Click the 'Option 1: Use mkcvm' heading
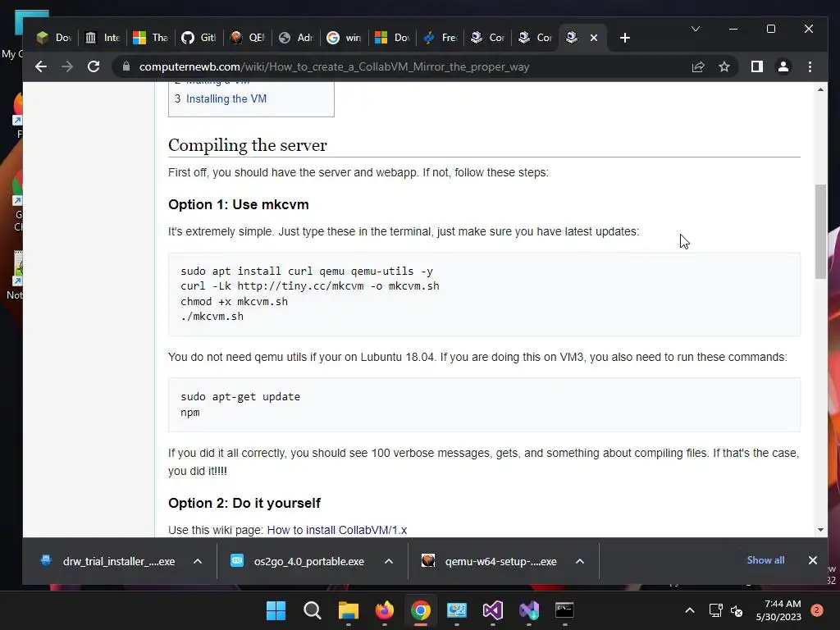 point(239,204)
